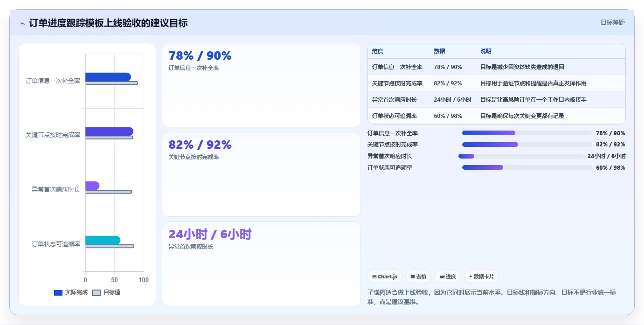Viewport: 644px width, 325px height.
Task: Select the 24小时 / 6小时 data card
Action: tap(261, 264)
